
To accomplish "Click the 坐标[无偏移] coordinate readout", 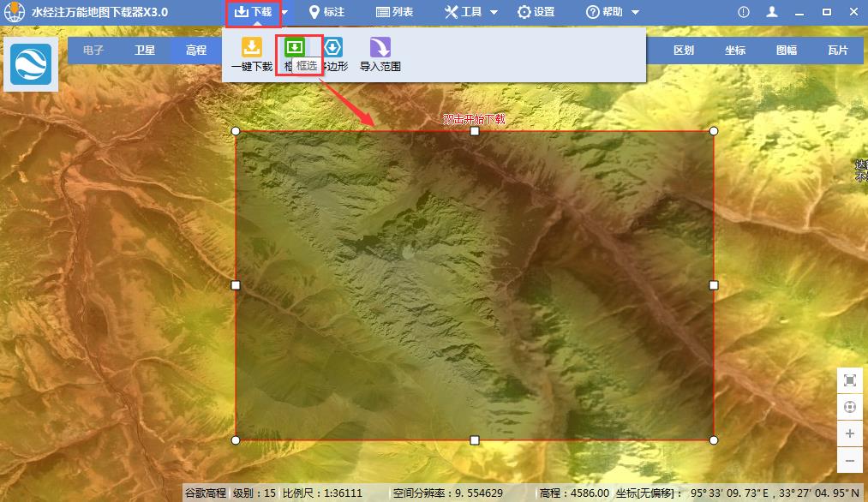I will click(x=738, y=493).
